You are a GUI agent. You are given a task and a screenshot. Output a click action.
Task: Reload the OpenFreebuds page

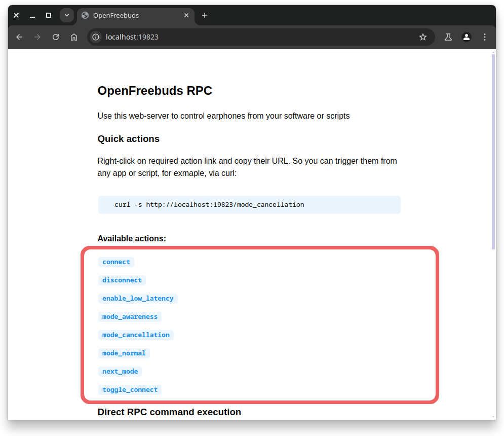pyautogui.click(x=56, y=37)
